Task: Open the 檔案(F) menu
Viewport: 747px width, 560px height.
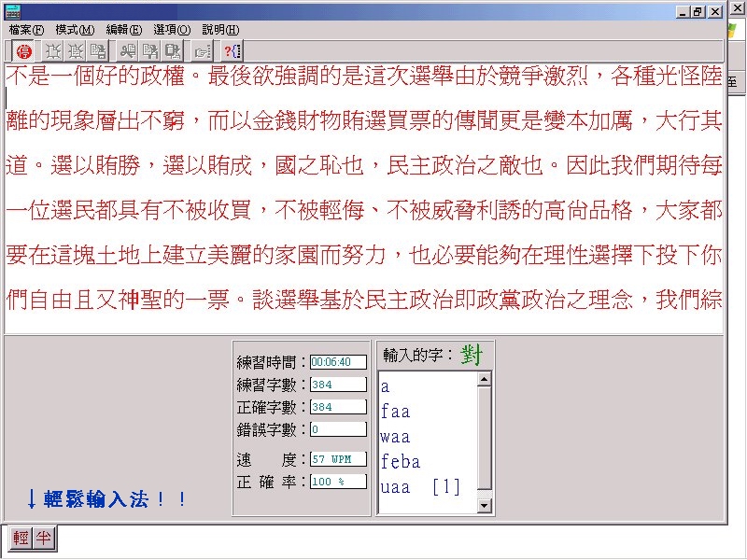Action: tap(26, 29)
